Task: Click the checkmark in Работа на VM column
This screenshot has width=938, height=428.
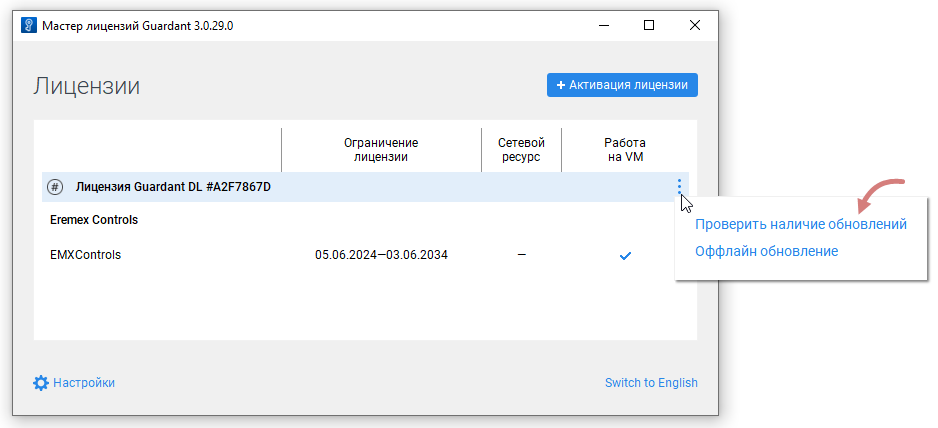Action: click(x=625, y=256)
